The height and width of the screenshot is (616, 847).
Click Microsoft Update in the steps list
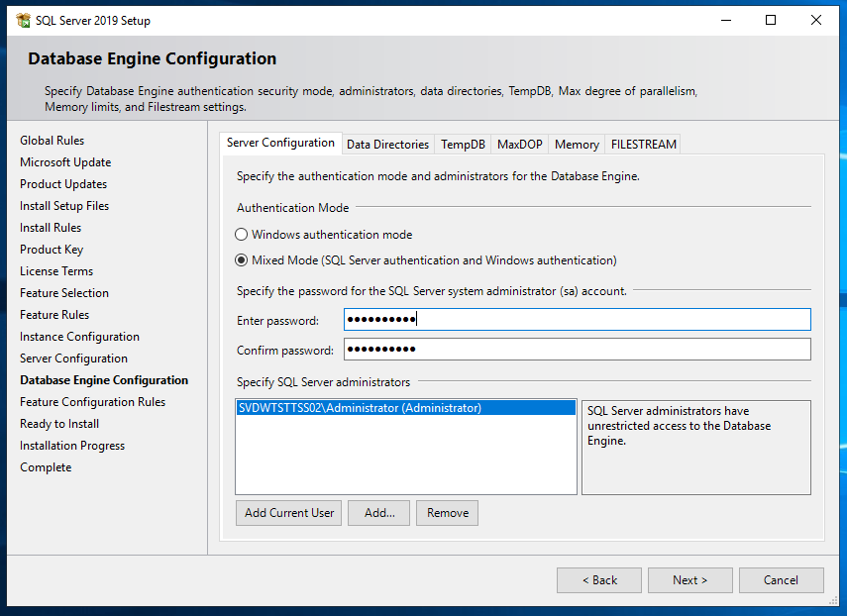(x=65, y=162)
